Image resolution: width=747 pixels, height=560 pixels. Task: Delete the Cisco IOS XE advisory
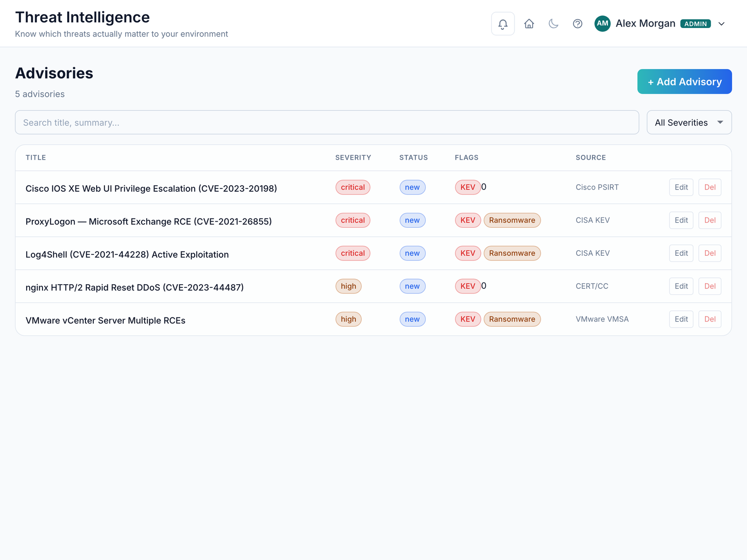point(710,187)
